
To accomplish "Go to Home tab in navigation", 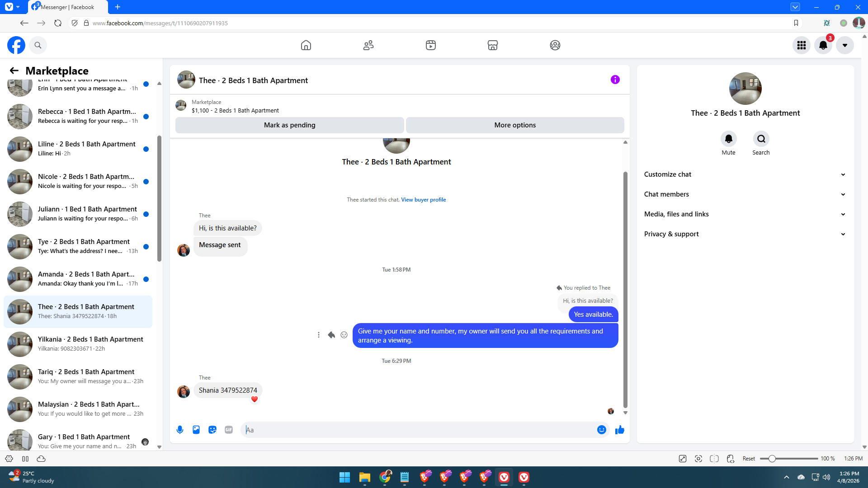I will (306, 45).
